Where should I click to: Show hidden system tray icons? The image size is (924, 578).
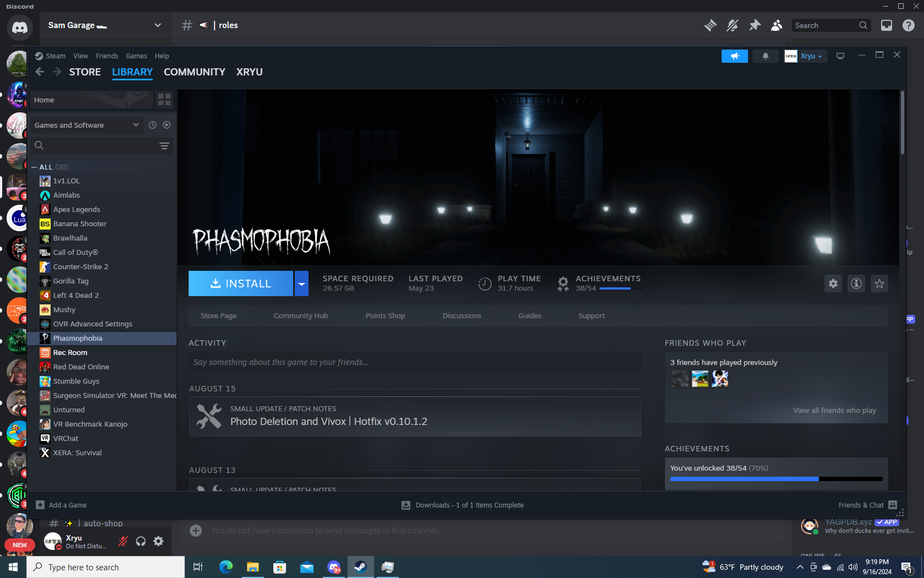point(800,567)
